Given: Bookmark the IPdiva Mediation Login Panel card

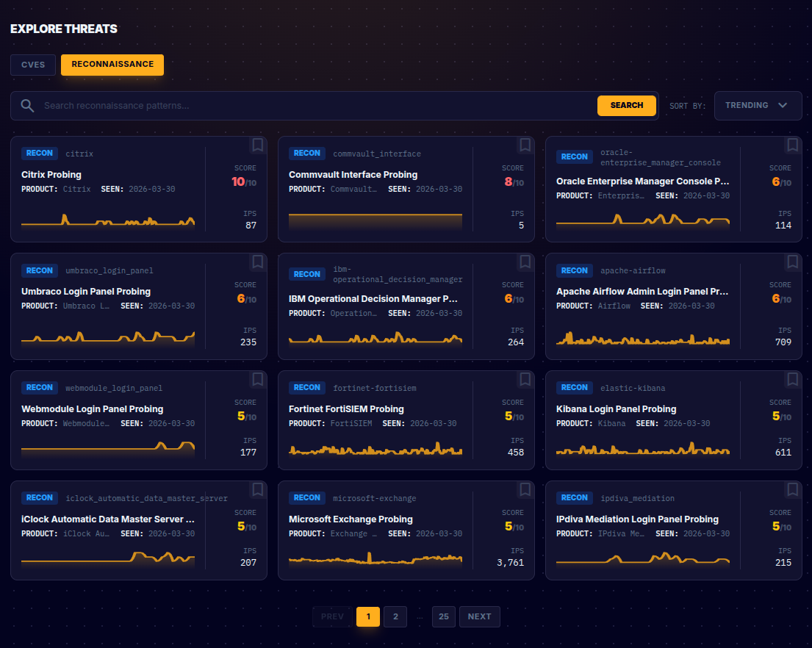Looking at the screenshot, I should 792,490.
